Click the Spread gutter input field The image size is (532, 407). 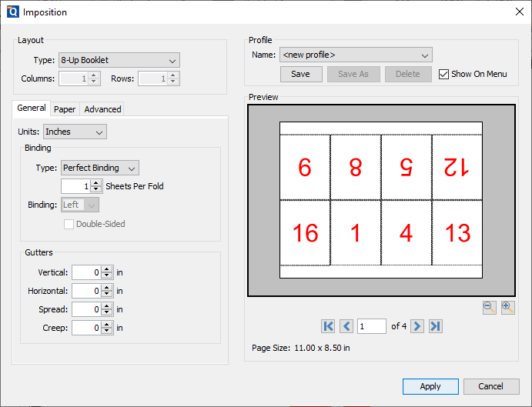(86, 309)
